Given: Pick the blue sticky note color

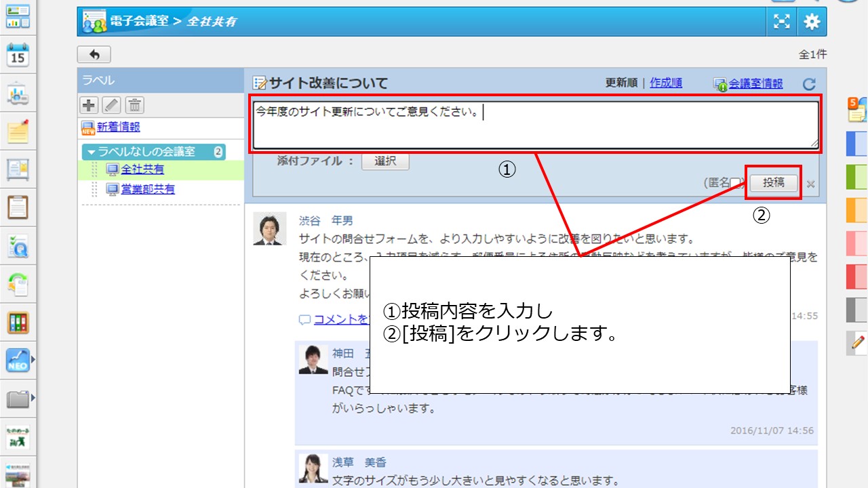Looking at the screenshot, I should click(x=857, y=144).
